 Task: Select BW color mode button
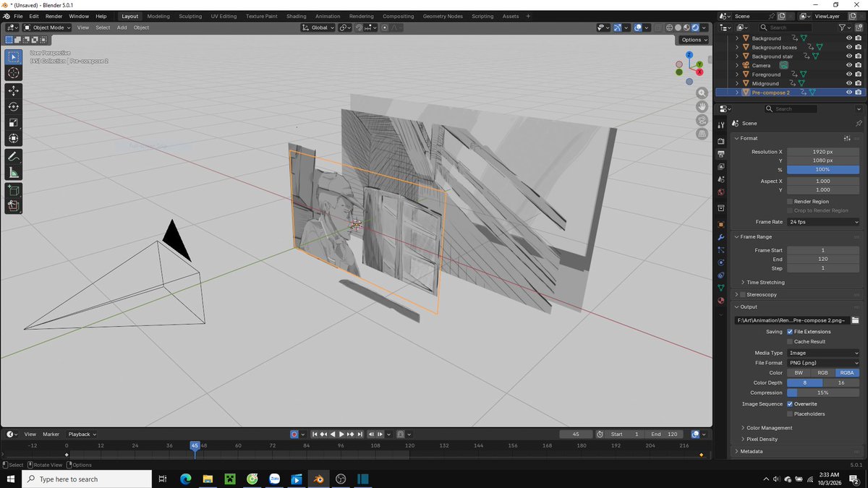799,373
